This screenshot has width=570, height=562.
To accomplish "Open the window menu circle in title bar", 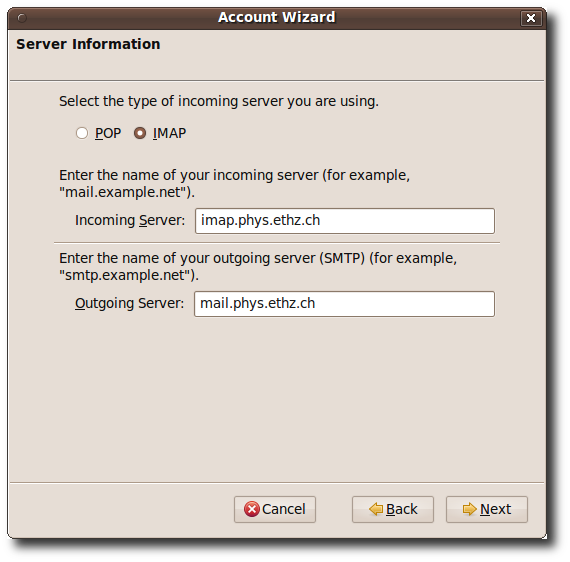I will pos(22,18).
